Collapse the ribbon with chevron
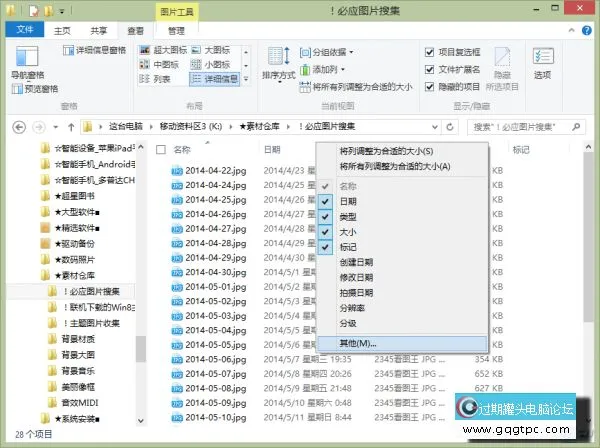 (571, 31)
